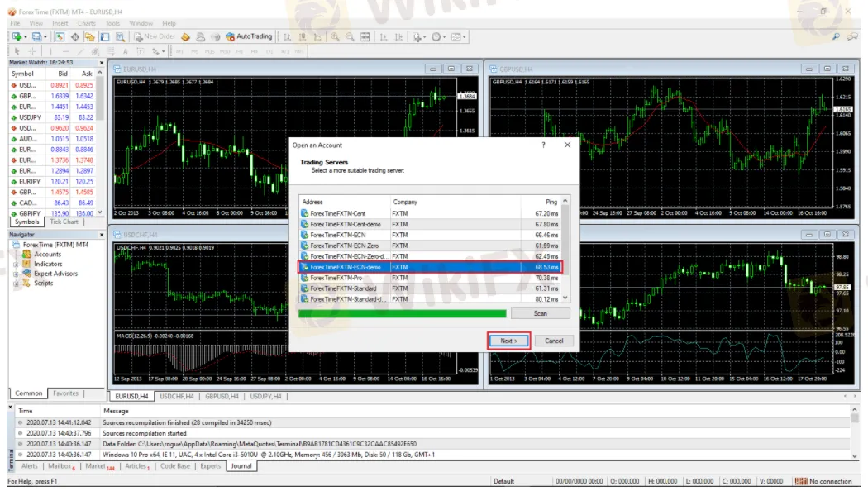Toggle Chart Shift icon
Screen dimensions: 868x491
click(x=398, y=36)
